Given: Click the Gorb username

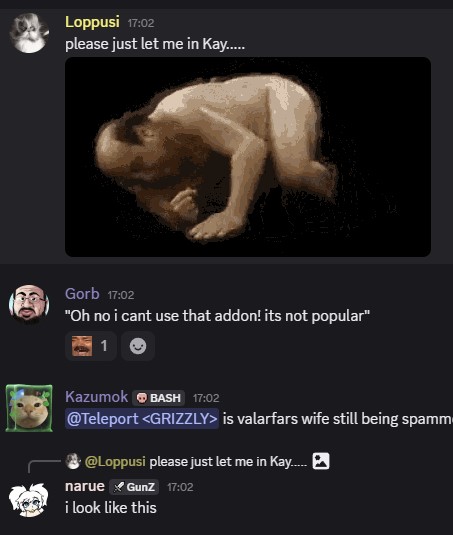Looking at the screenshot, I should tap(82, 294).
